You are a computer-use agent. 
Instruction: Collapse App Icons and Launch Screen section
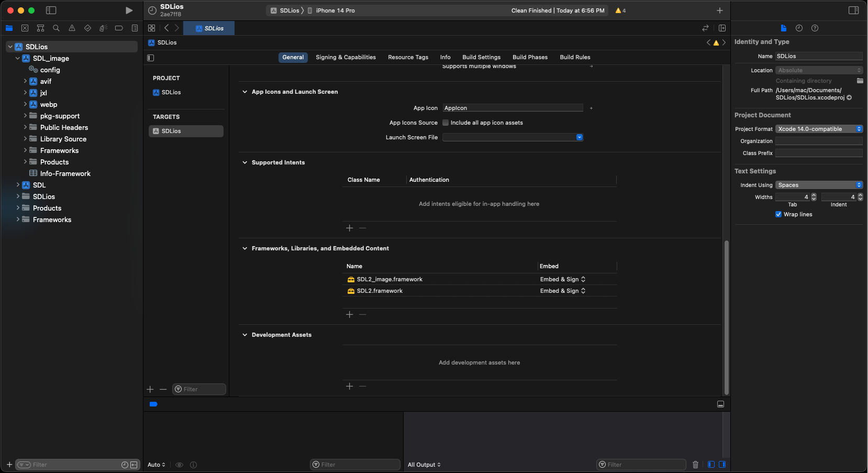[244, 92]
